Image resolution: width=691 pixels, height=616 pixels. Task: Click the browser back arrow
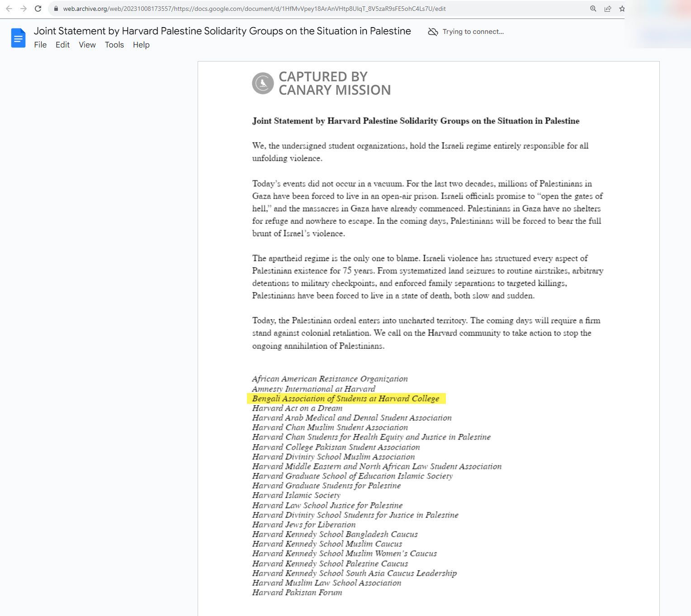click(x=9, y=9)
